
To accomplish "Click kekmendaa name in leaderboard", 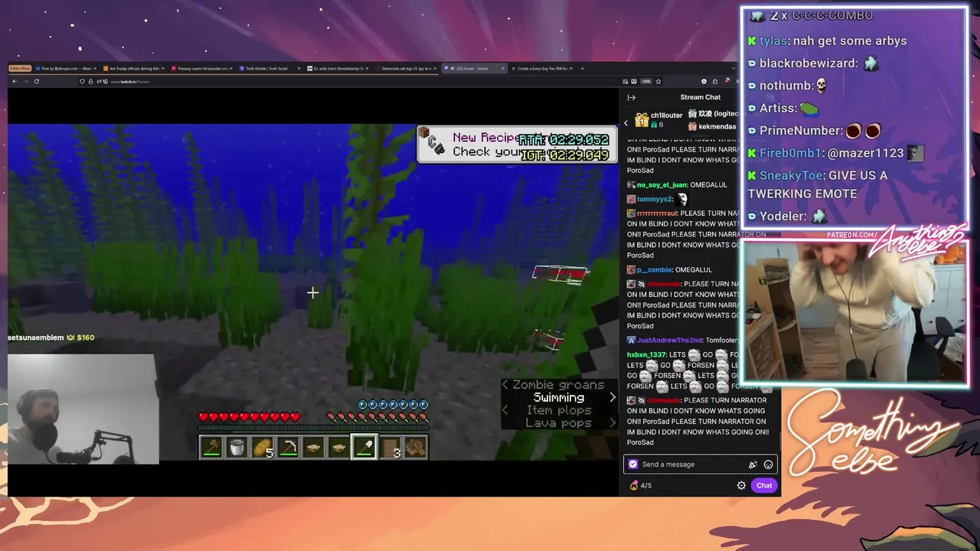I will pyautogui.click(x=717, y=126).
